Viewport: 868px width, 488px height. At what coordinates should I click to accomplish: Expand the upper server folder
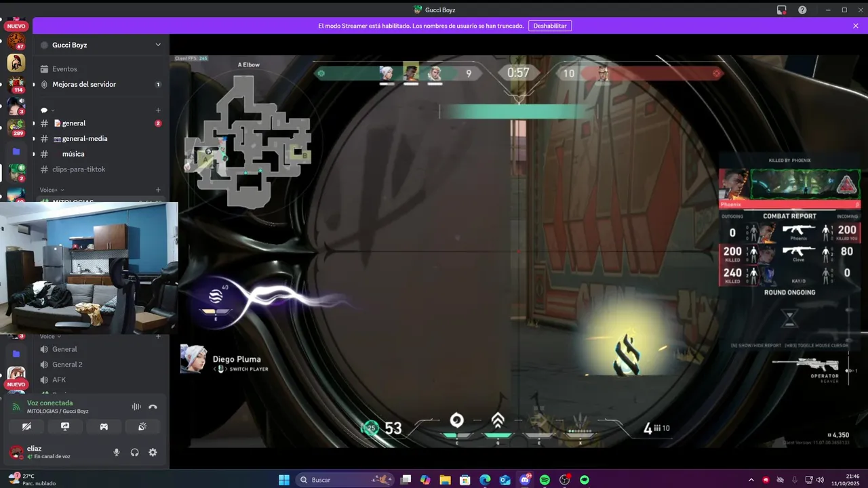(x=16, y=151)
